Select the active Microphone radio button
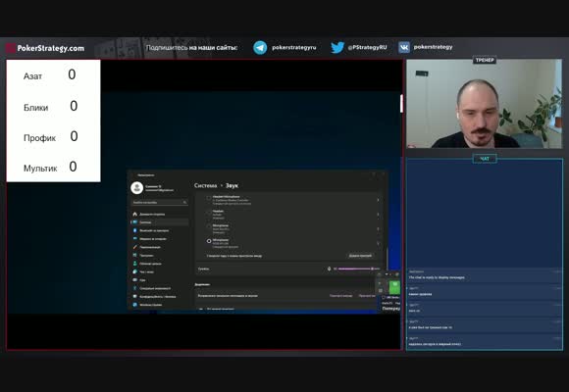Screen dimensions: 569x392 [x=209, y=241]
